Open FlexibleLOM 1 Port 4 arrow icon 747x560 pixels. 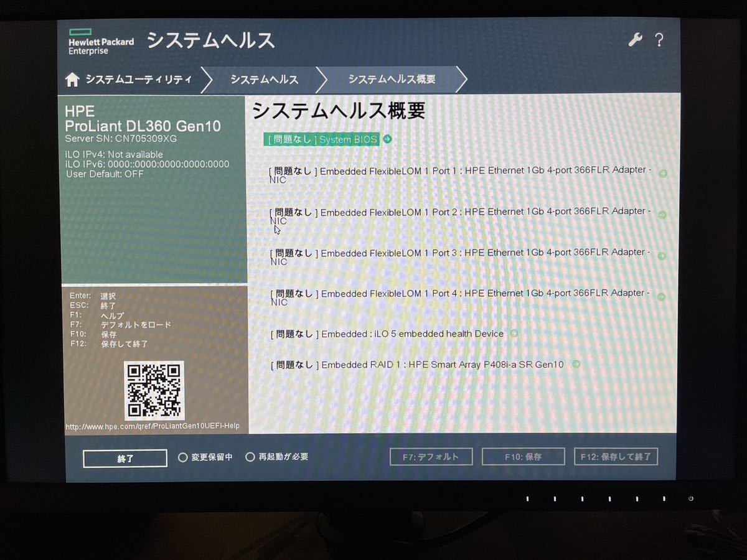[x=660, y=297]
